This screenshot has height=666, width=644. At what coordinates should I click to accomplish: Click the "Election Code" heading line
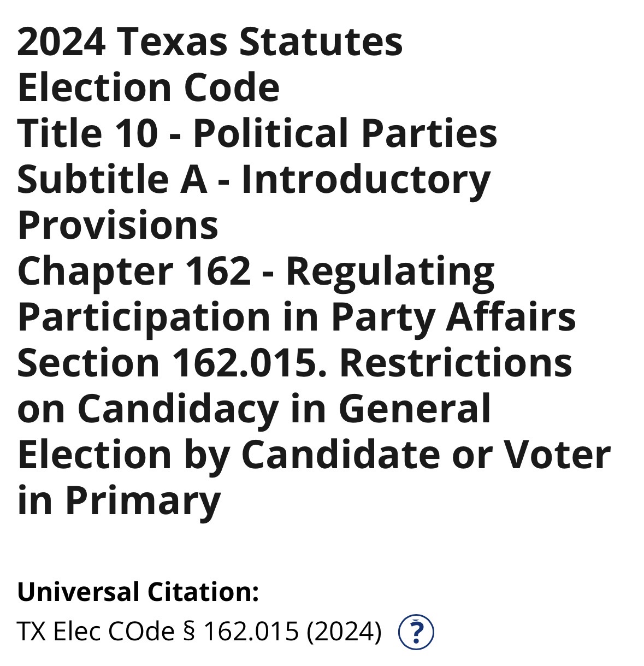(149, 88)
